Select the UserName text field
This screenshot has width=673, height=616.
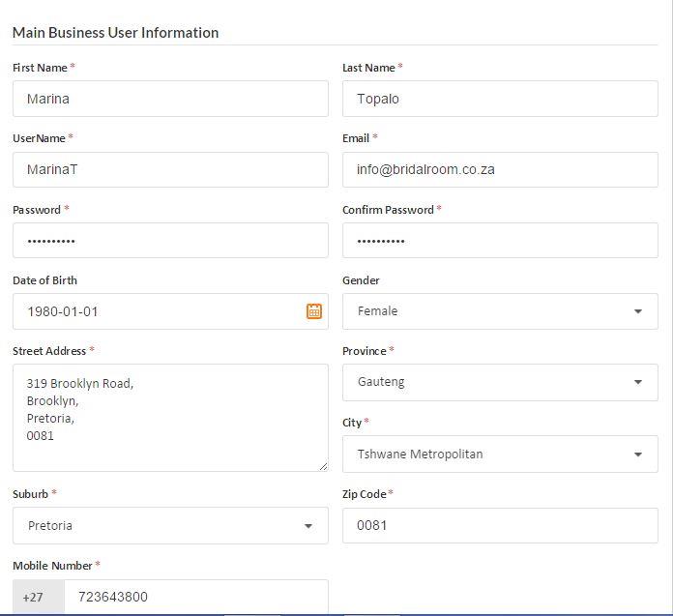click(170, 169)
